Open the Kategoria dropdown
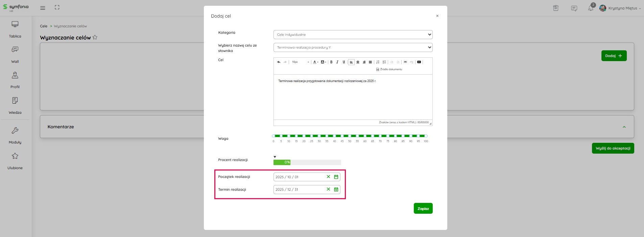The width and height of the screenshot is (644, 237). (353, 34)
